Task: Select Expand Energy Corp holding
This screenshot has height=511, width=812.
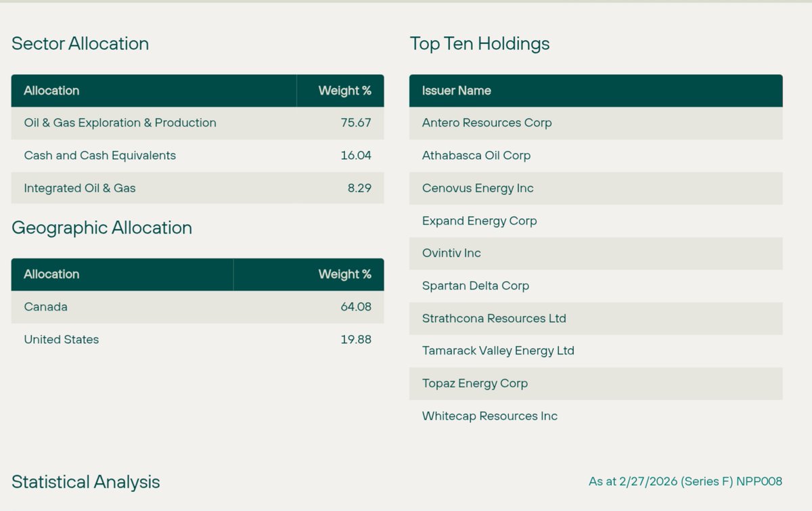Action: pos(596,221)
